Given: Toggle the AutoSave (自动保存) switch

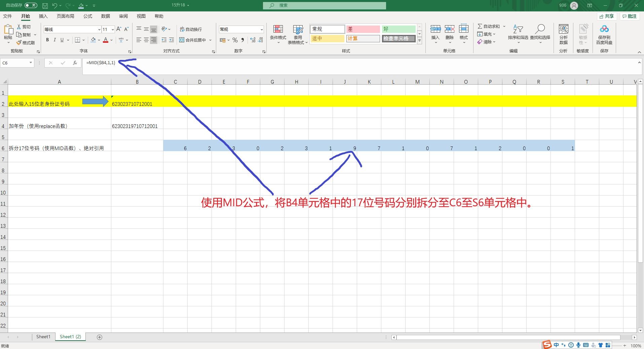Looking at the screenshot, I should point(31,5).
